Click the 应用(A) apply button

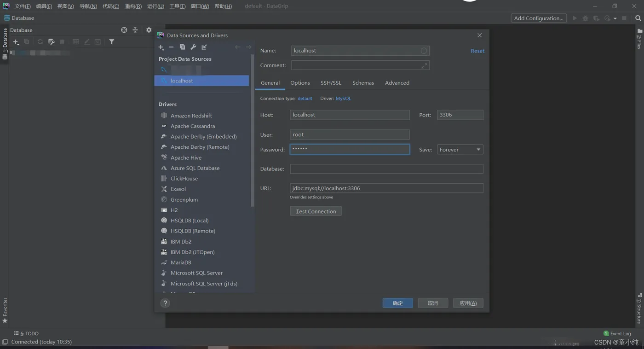(468, 303)
